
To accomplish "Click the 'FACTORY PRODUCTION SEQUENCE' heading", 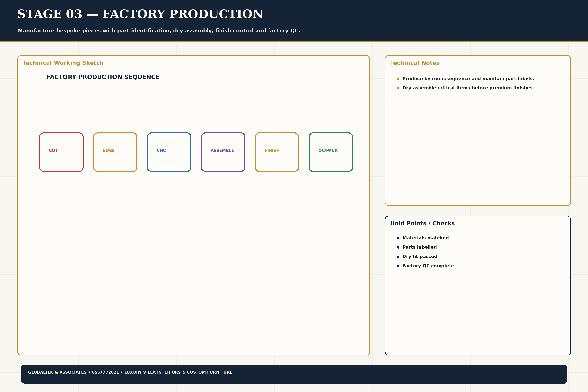I will pos(103,77).
